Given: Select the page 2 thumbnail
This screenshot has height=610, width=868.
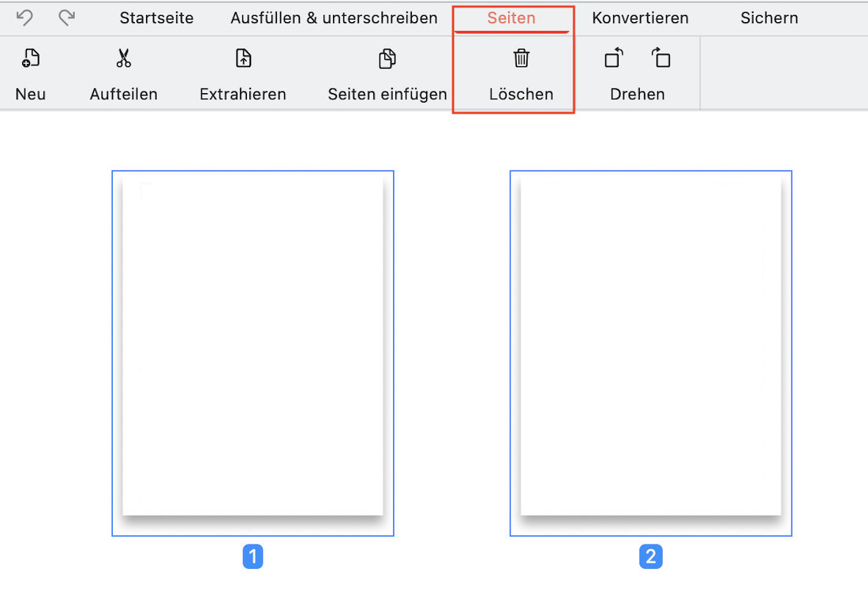Looking at the screenshot, I should [650, 347].
